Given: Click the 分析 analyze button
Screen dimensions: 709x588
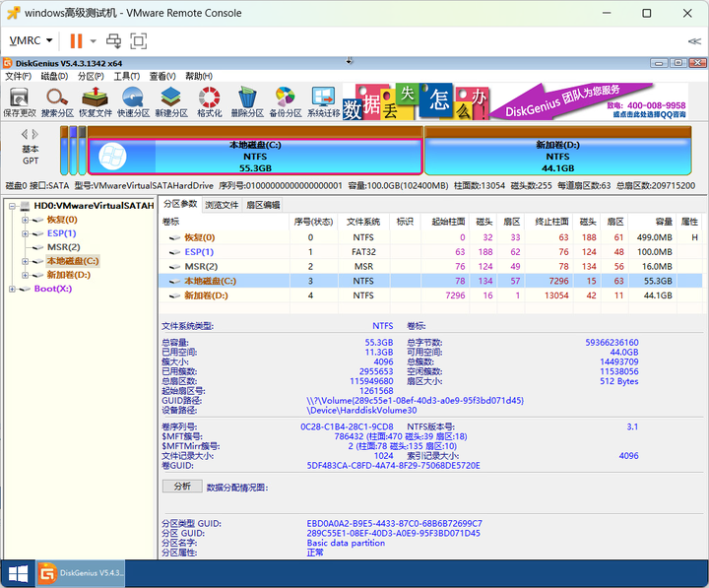Looking at the screenshot, I should coord(182,487).
